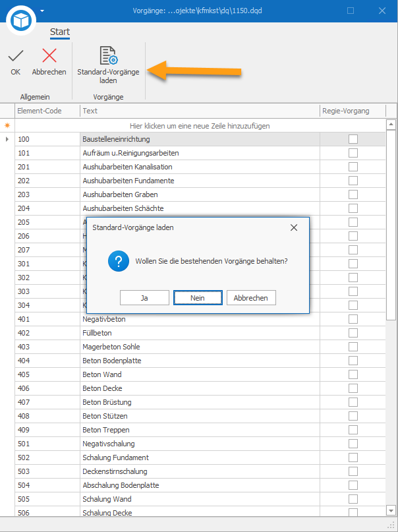Image resolution: width=398 pixels, height=532 pixels.
Task: Select the Beton Brüstung cell
Action: tap(200, 402)
